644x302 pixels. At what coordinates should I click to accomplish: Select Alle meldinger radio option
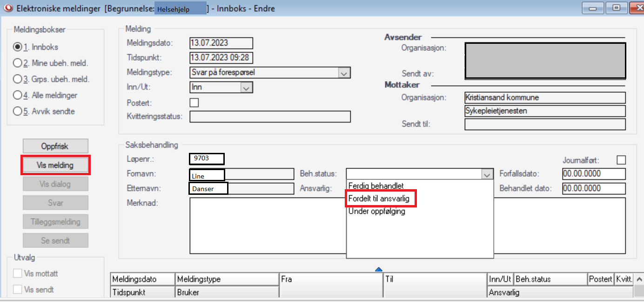point(18,95)
